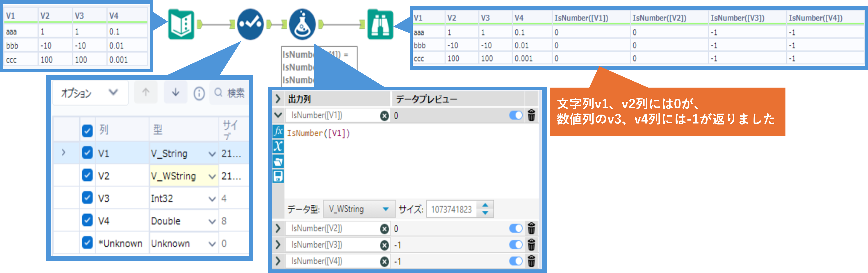This screenshot has width=868, height=273.
Task: Move the selected field down with arrow button
Action: [x=176, y=92]
